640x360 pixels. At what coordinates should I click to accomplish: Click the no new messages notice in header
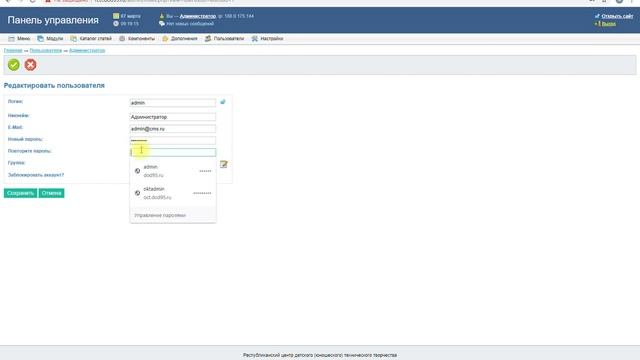click(x=190, y=24)
